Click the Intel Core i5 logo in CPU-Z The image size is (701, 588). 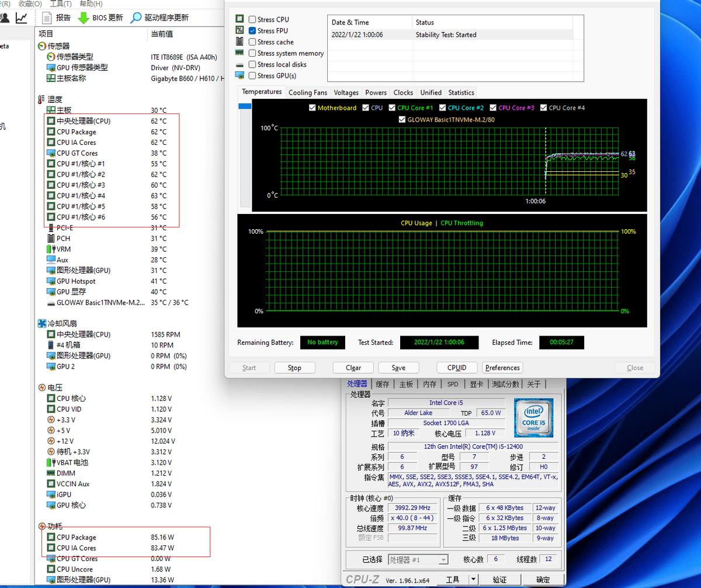coord(533,417)
